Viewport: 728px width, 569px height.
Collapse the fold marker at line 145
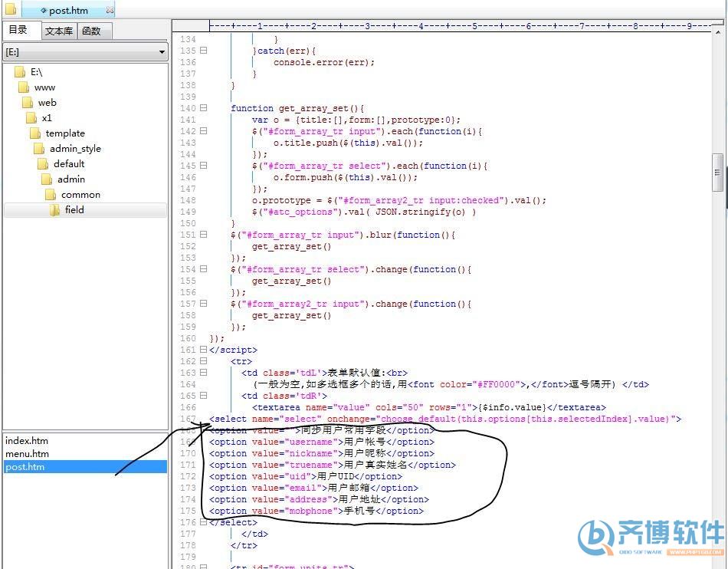(x=203, y=166)
